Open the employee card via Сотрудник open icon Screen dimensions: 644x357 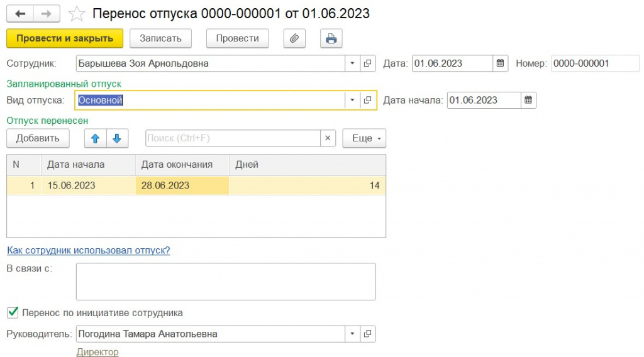(367, 63)
